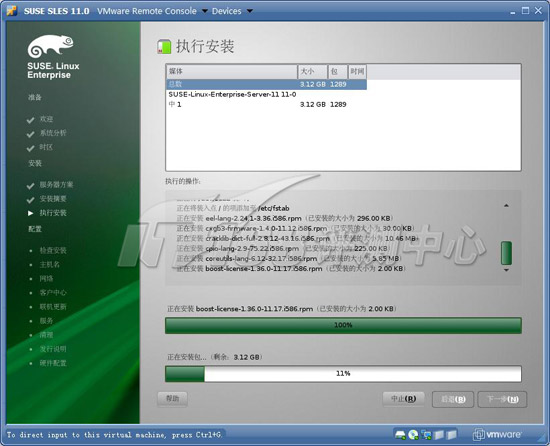Click the VMware app icon in title bar
This screenshot has height=446, width=550.
point(12,11)
